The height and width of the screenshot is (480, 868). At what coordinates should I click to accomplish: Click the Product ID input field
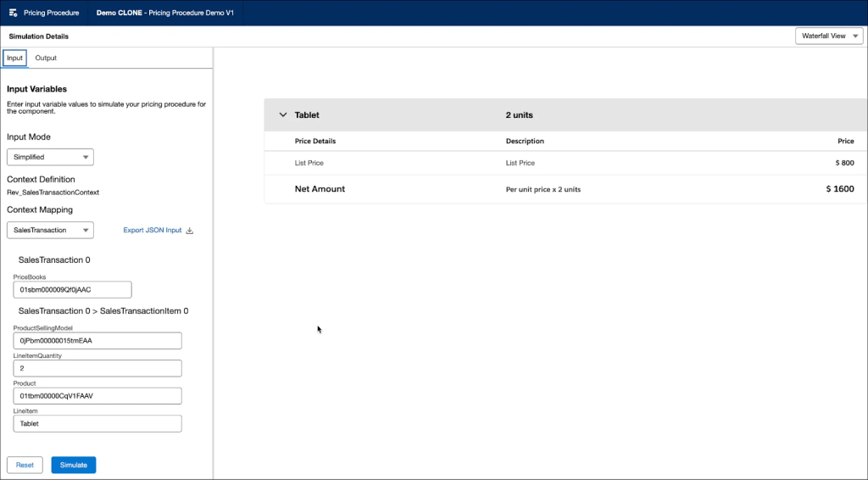click(x=97, y=396)
